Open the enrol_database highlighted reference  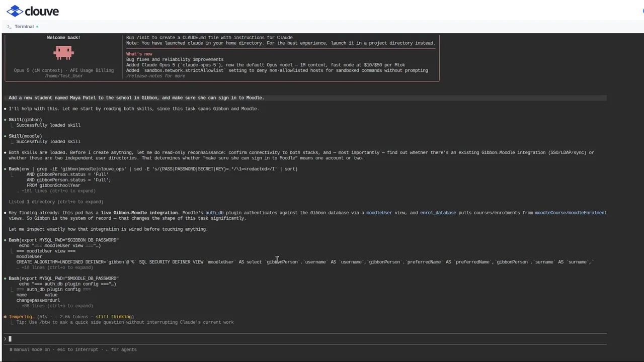point(438,213)
